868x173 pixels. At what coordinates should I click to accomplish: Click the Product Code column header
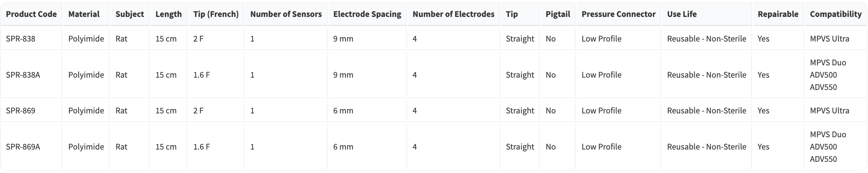click(x=31, y=14)
